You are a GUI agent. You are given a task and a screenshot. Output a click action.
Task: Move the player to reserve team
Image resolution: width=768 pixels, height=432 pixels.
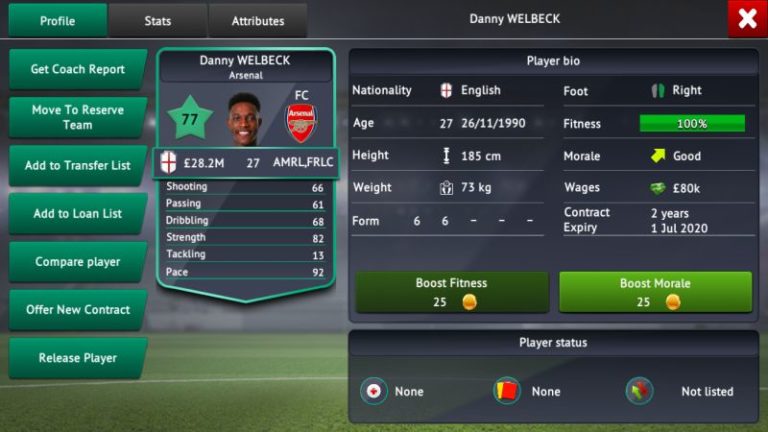pos(78,117)
